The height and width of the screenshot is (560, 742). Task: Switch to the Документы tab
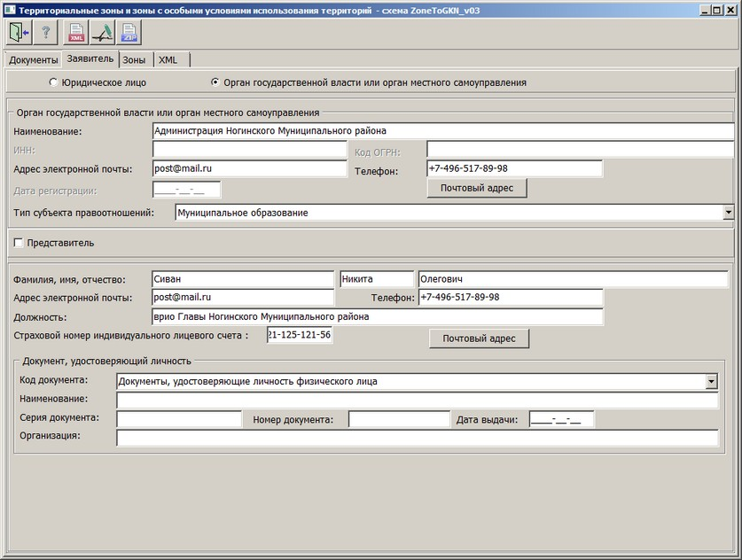(33, 59)
